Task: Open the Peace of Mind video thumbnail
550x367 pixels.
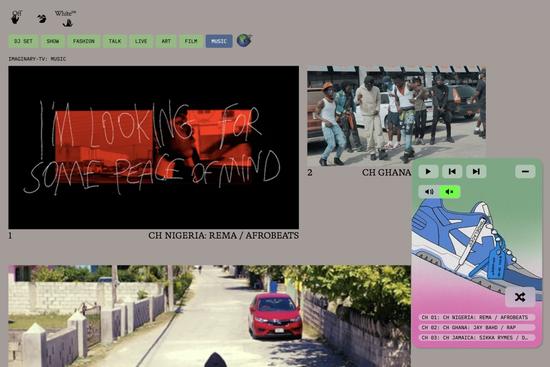Action: tap(154, 147)
